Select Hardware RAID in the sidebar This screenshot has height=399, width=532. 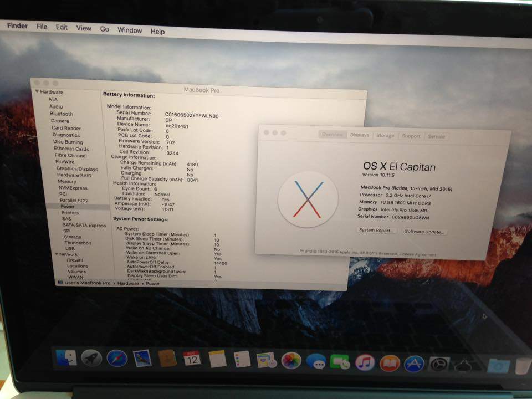tap(74, 175)
